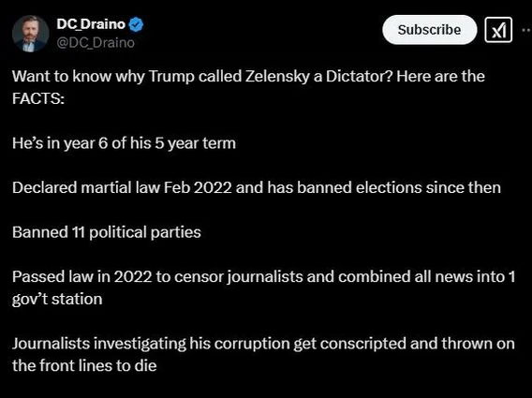Click the Subscribe button
The image size is (532, 398).
pyautogui.click(x=430, y=30)
